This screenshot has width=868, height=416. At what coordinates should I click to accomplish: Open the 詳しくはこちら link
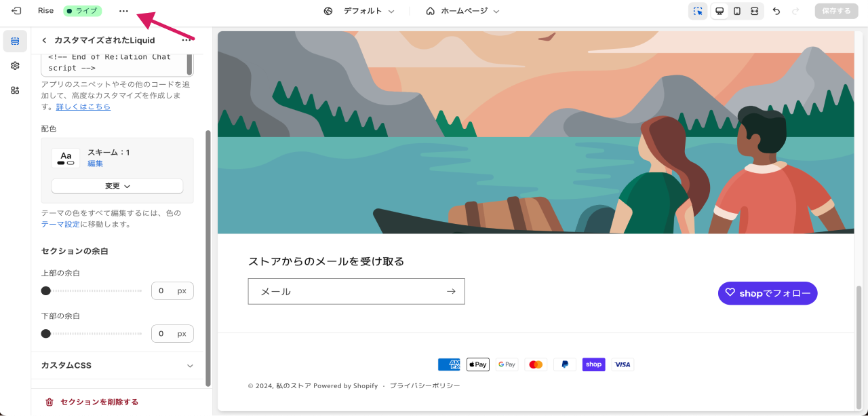tap(83, 107)
